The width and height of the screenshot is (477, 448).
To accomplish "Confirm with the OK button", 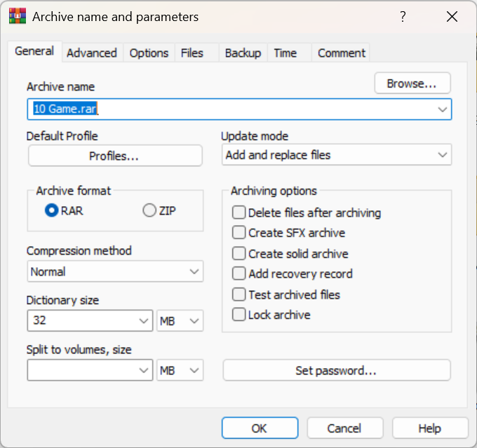I will point(260,428).
